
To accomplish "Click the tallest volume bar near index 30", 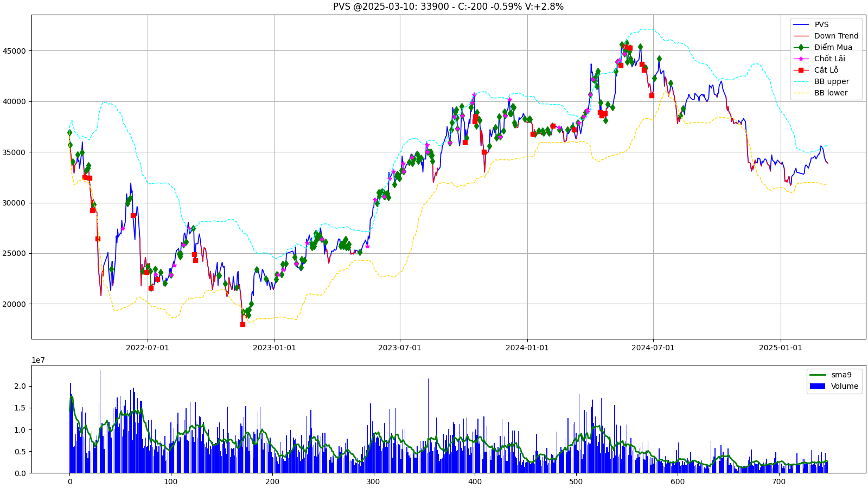I will pos(100,421).
